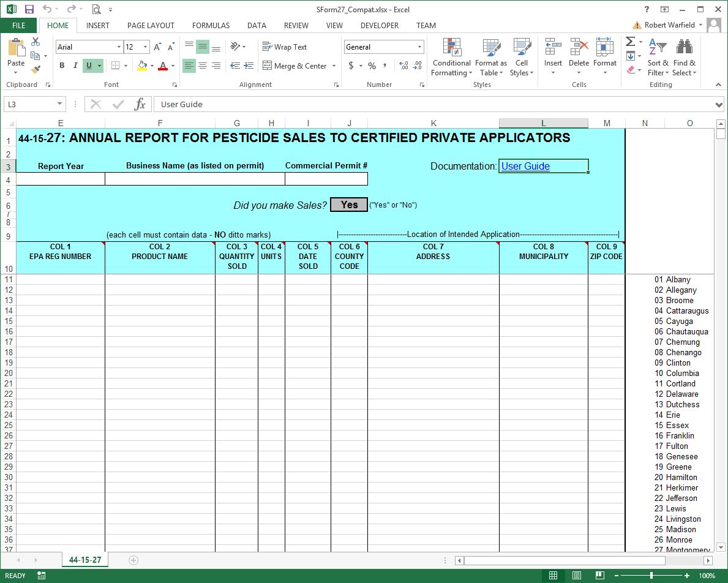Click the Sort & Filter icon

[658, 48]
